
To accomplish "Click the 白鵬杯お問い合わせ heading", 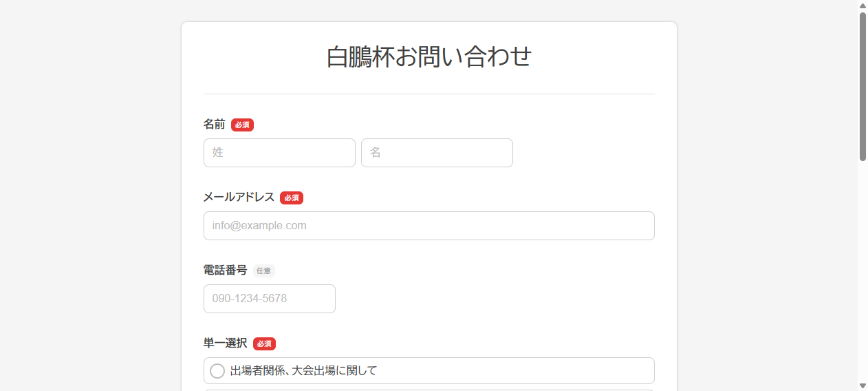I will click(x=428, y=57).
